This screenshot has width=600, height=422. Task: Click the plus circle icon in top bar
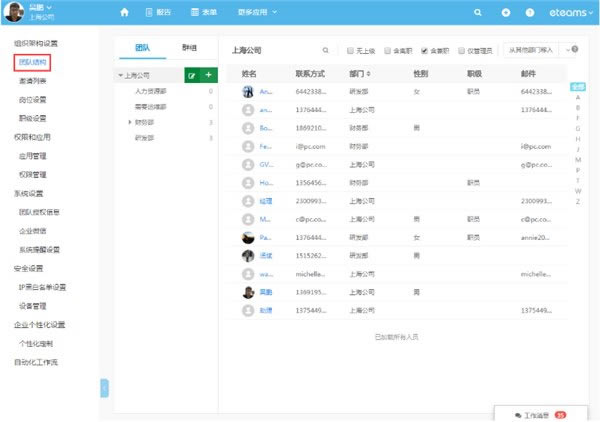pyautogui.click(x=505, y=12)
